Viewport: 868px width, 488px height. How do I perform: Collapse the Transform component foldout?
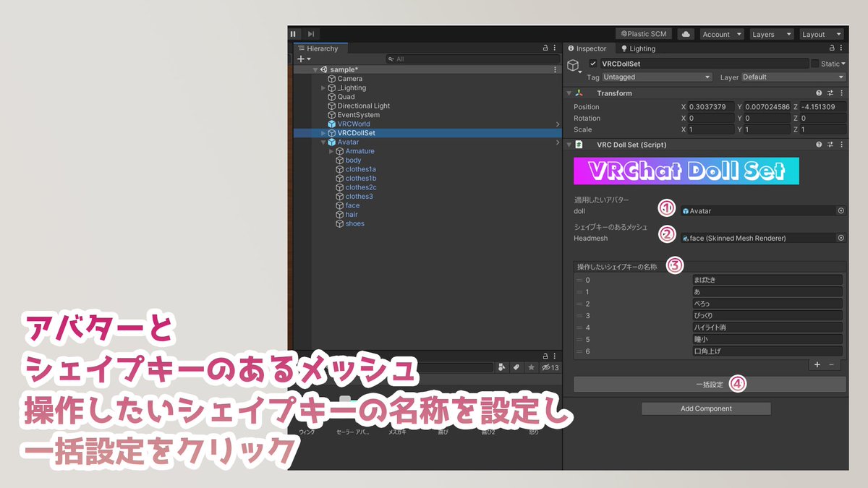pos(569,93)
